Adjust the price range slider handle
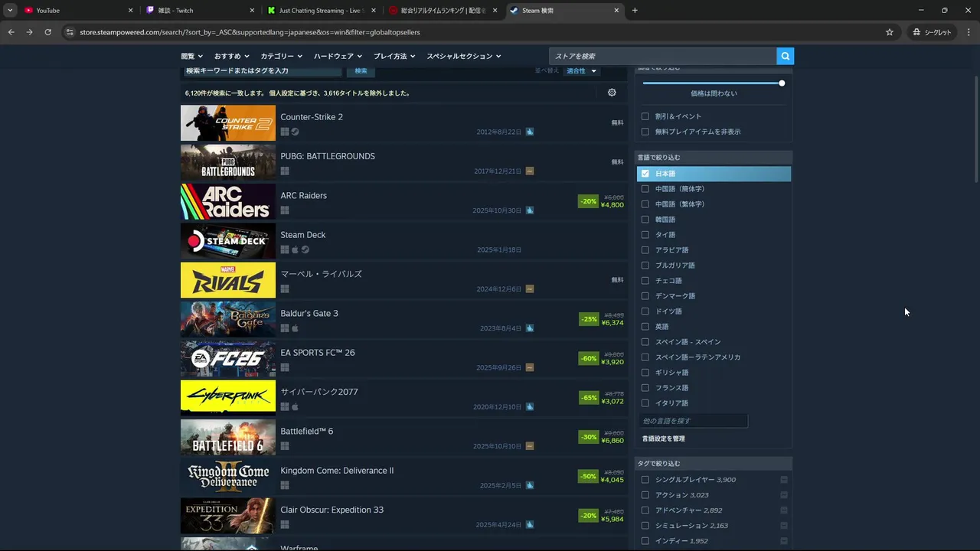Viewport: 980px width, 551px height. (782, 83)
